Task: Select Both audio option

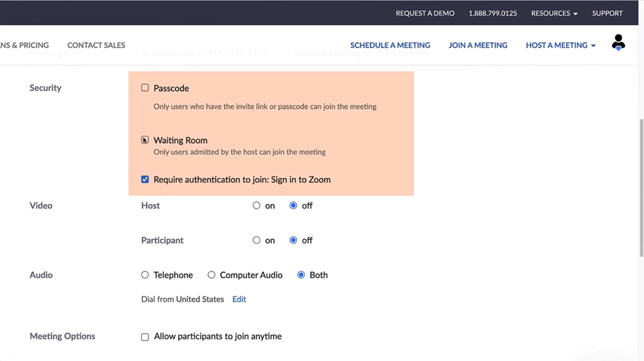Action: (x=301, y=275)
